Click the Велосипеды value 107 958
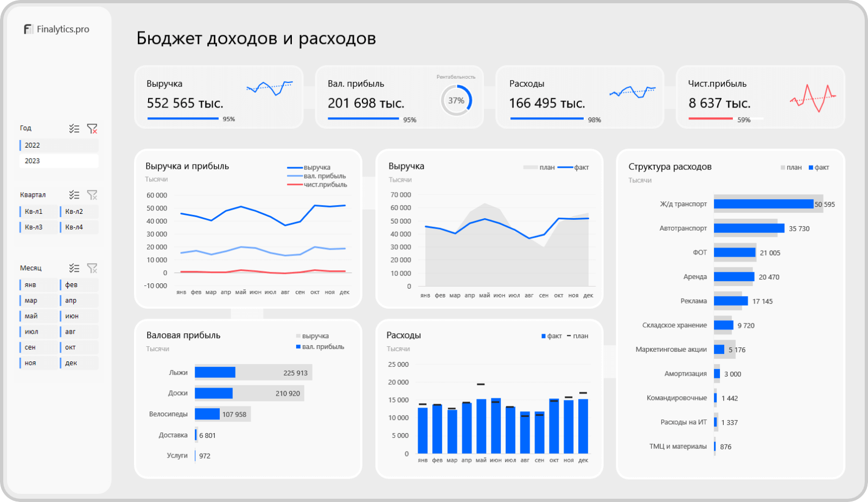This screenshot has height=502, width=868. click(x=234, y=415)
